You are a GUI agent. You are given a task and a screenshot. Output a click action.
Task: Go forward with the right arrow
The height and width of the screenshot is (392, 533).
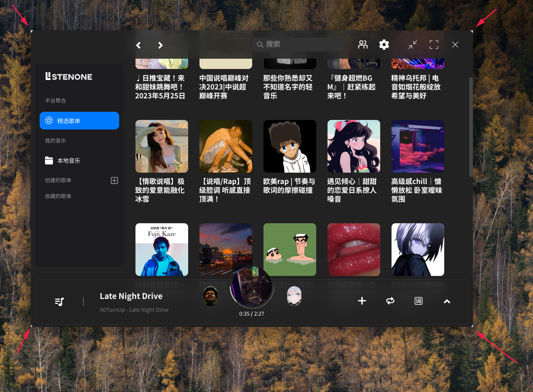(x=160, y=45)
